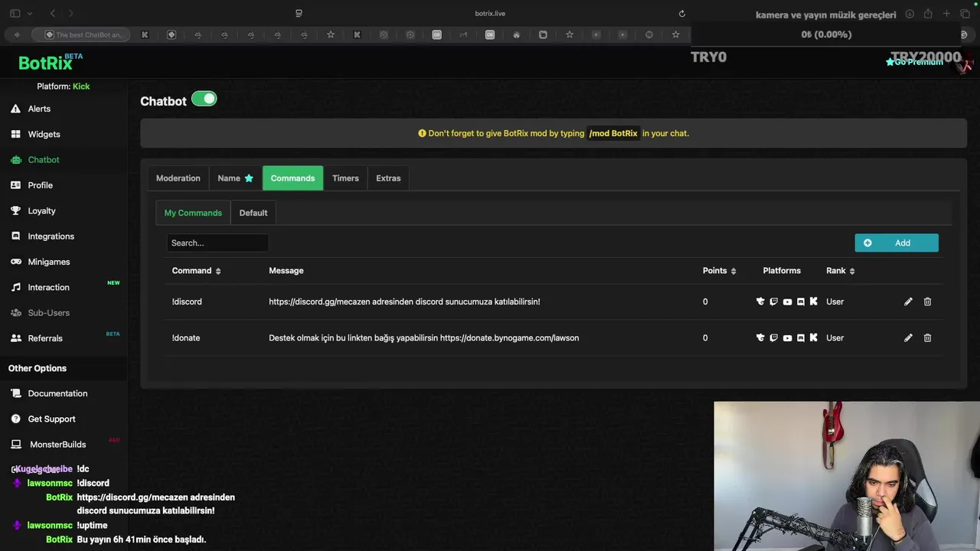Open Get Support in the sidebar
Viewport: 980px width, 551px height.
point(51,419)
